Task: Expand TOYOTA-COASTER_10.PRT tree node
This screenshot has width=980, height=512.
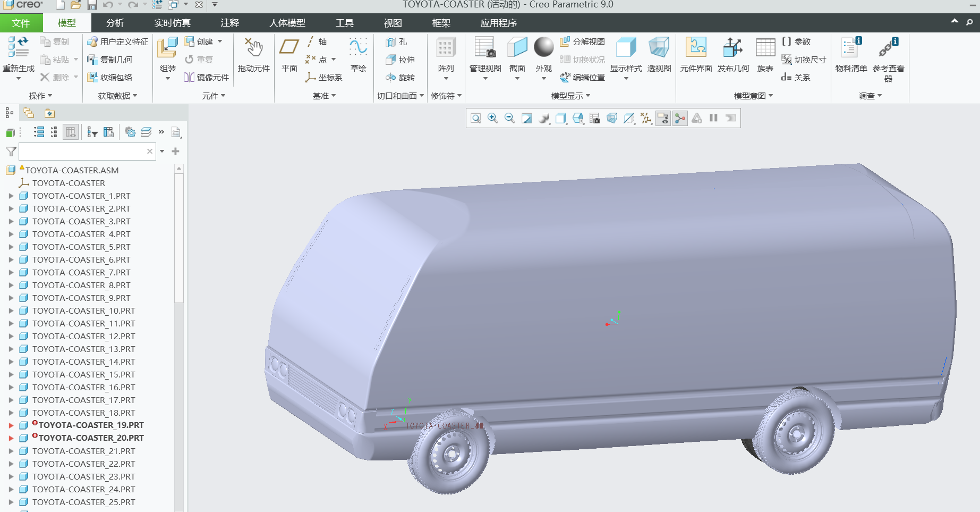Action: (x=11, y=310)
